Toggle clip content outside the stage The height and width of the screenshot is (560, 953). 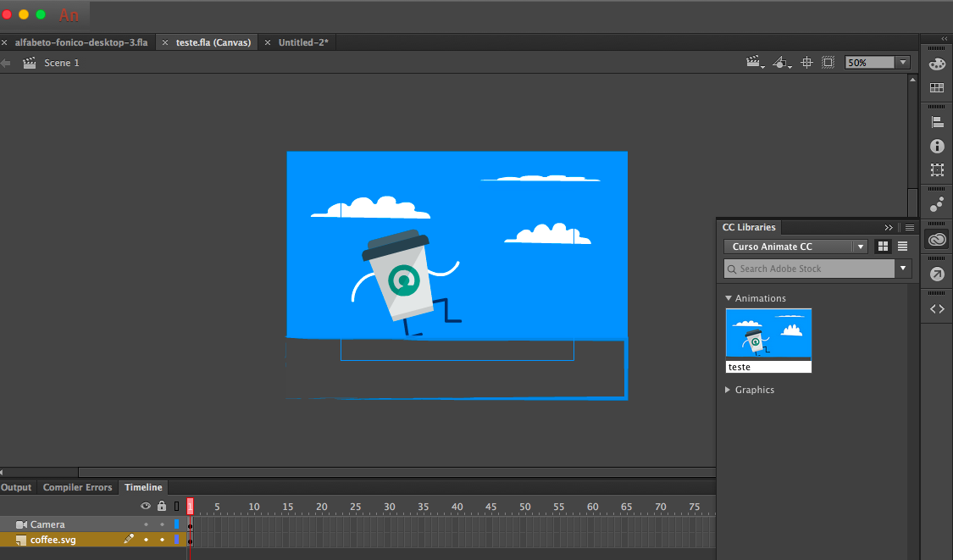(828, 63)
